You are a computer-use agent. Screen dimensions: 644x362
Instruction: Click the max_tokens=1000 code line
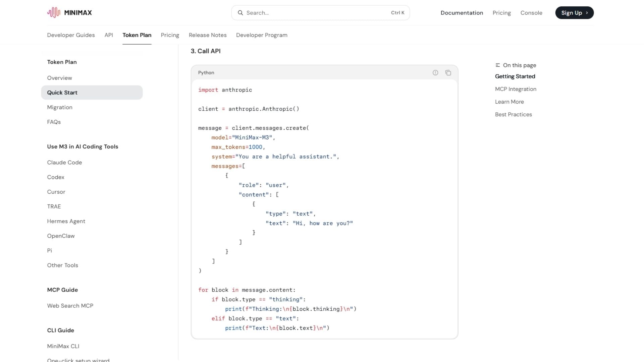pyautogui.click(x=238, y=147)
